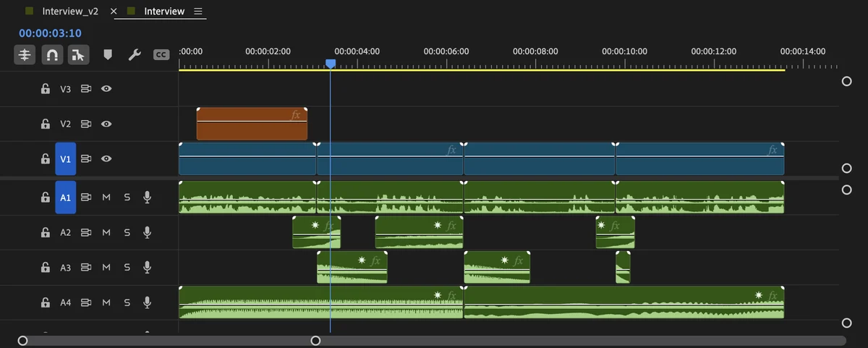Click left handle of zoom scrollbar
The image size is (868, 348).
[22, 340]
